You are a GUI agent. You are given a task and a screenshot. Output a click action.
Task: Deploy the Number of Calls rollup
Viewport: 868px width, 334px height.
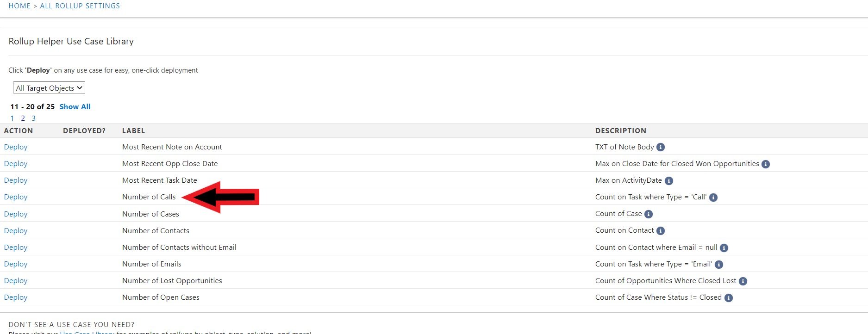[15, 197]
